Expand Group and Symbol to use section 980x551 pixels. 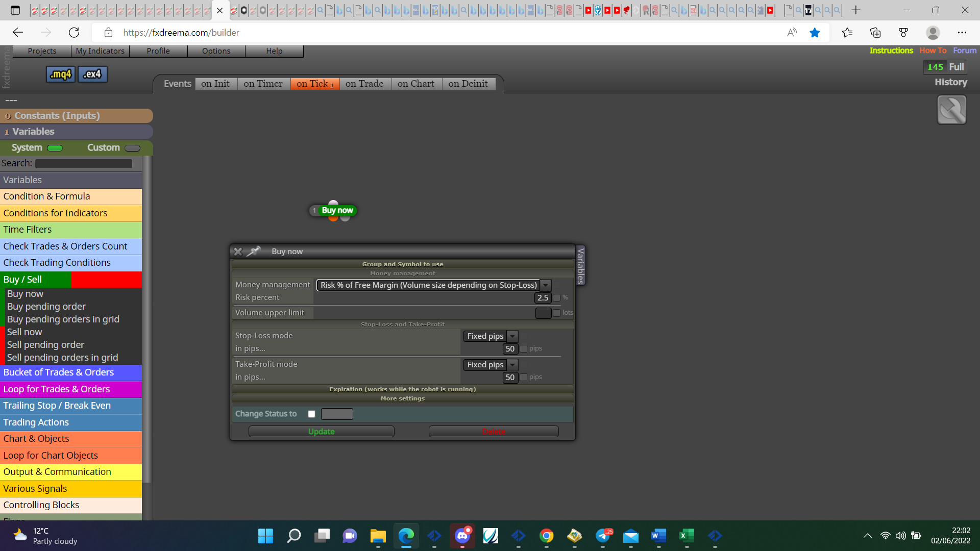(403, 264)
